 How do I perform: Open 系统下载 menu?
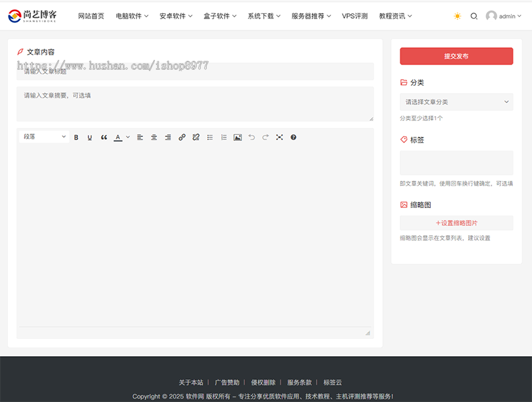tap(263, 16)
